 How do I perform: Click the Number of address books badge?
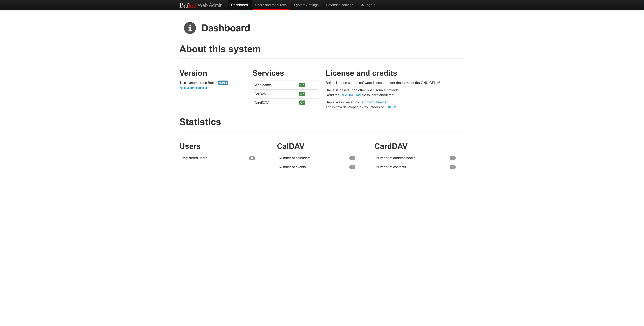pos(452,158)
